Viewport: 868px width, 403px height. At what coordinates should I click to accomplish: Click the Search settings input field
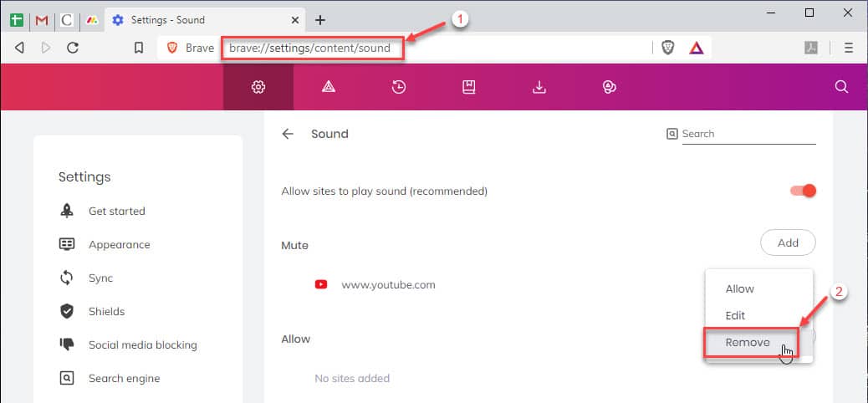(x=748, y=134)
